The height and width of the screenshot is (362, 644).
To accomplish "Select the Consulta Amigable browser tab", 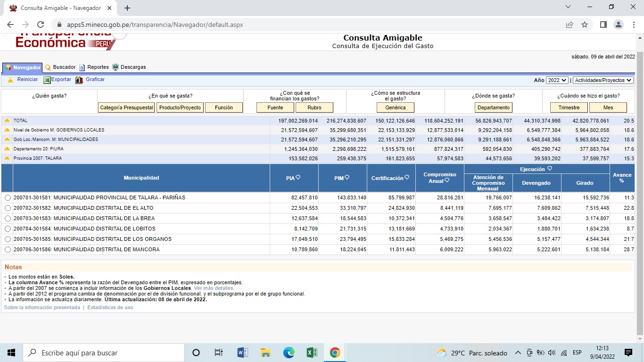I will point(60,8).
